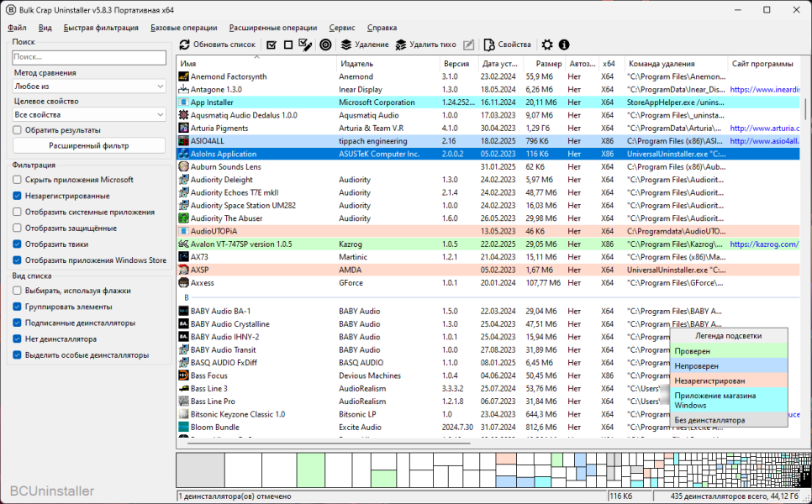This screenshot has height=504, width=812.
Task: Click the select-all checked box toolbar icon
Action: coord(272,45)
